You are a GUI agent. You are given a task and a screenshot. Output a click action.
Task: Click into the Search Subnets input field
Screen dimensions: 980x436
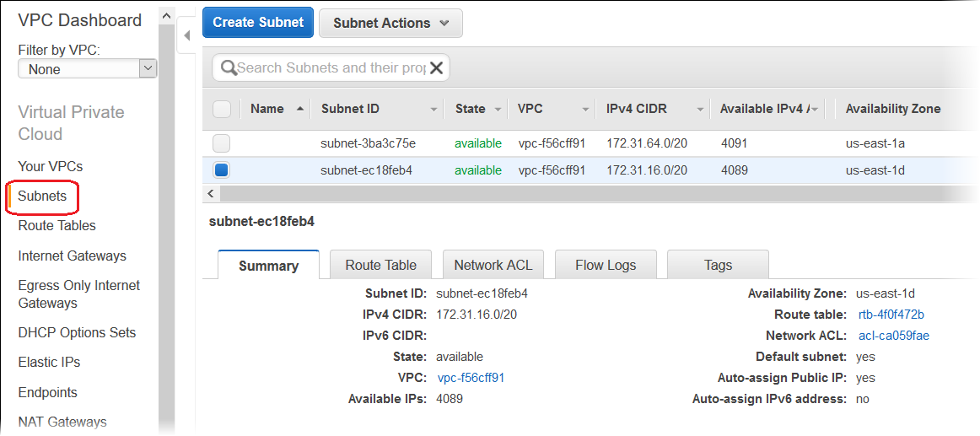point(331,68)
